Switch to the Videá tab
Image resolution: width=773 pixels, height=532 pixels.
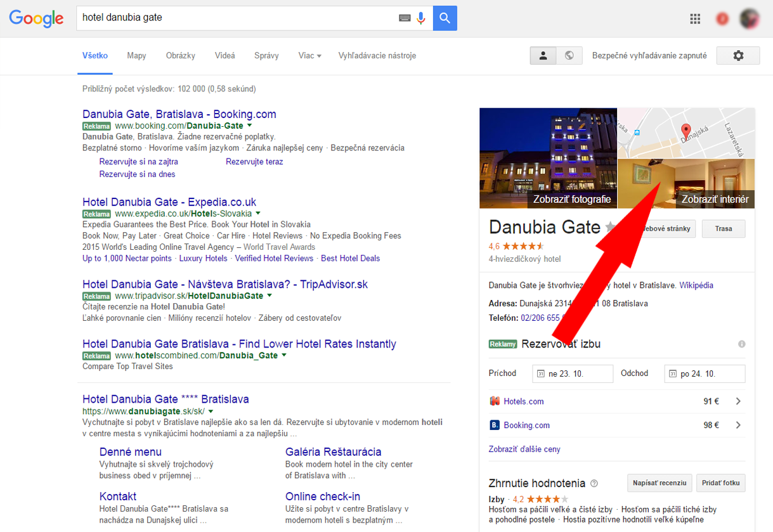point(225,56)
